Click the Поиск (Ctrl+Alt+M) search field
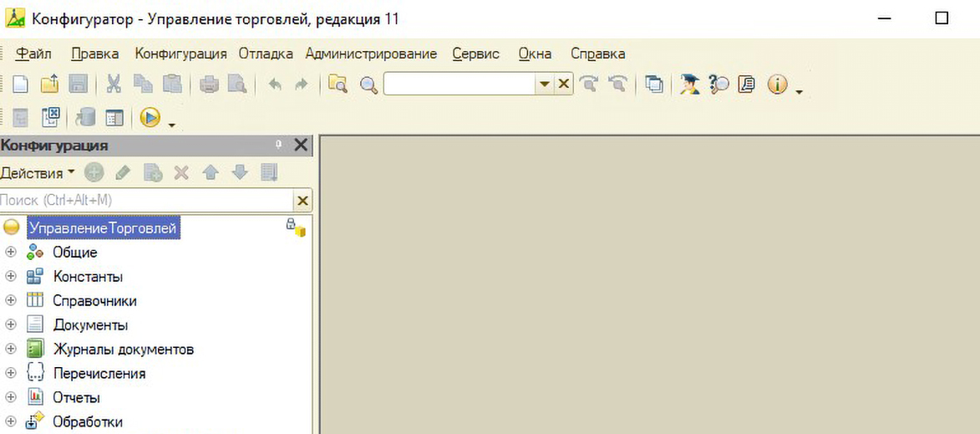The height and width of the screenshot is (434, 980). coord(146,201)
